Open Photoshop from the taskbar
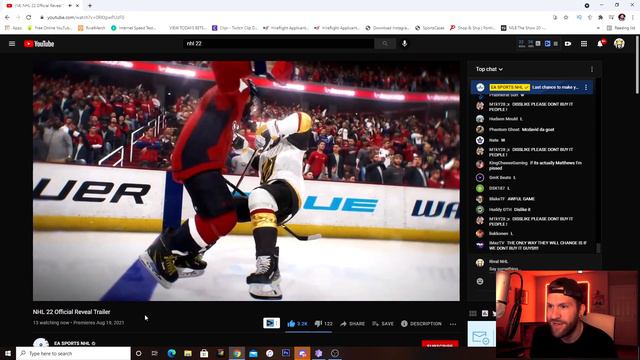The height and width of the screenshot is (360, 640). pos(286,353)
